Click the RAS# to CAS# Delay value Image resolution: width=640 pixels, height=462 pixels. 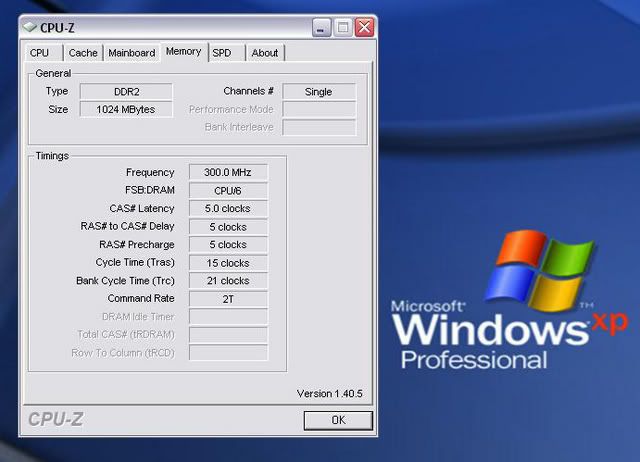point(228,227)
